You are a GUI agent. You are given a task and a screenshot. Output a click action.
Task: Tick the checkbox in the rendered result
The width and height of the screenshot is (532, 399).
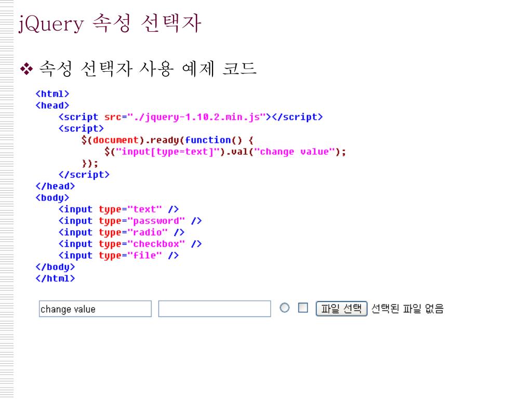tap(303, 308)
